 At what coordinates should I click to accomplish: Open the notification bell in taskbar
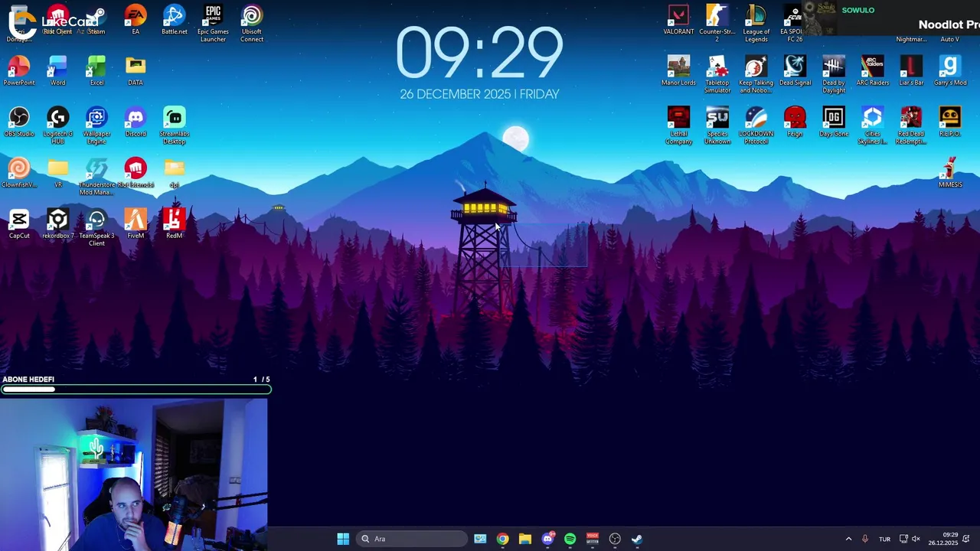(x=967, y=539)
